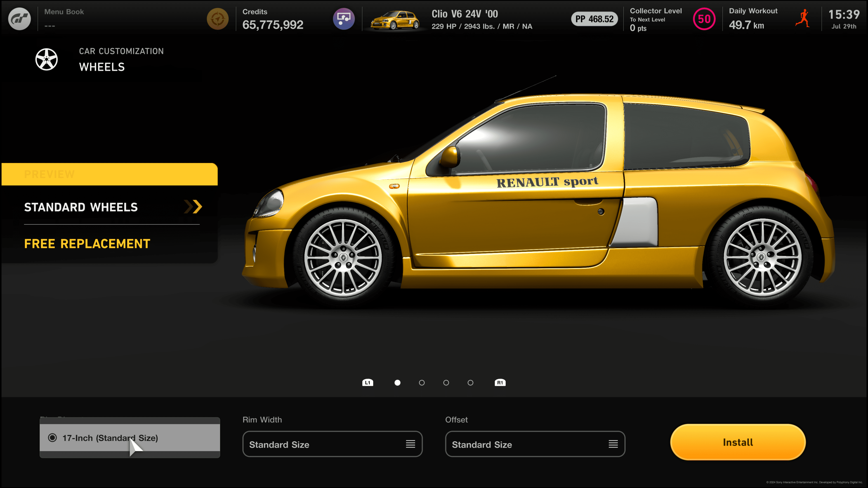This screenshot has height=488, width=868.
Task: Click the Free Replacement label
Action: click(87, 244)
